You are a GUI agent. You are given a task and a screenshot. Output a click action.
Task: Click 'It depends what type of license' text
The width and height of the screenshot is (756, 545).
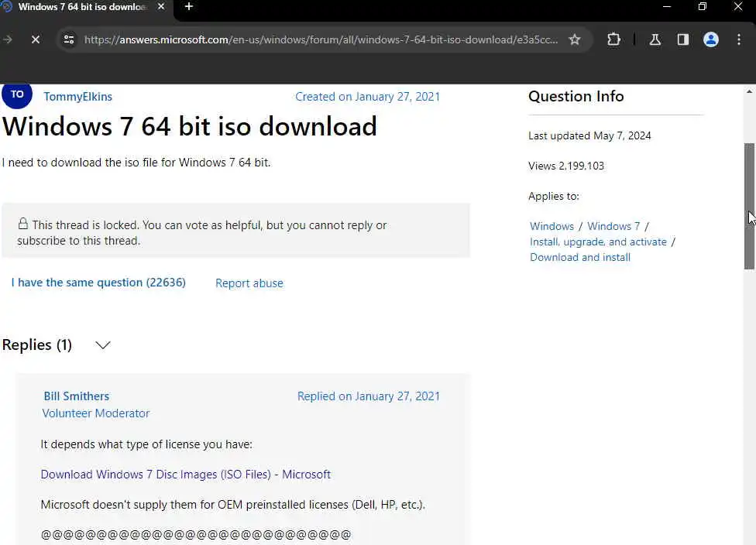coord(146,444)
